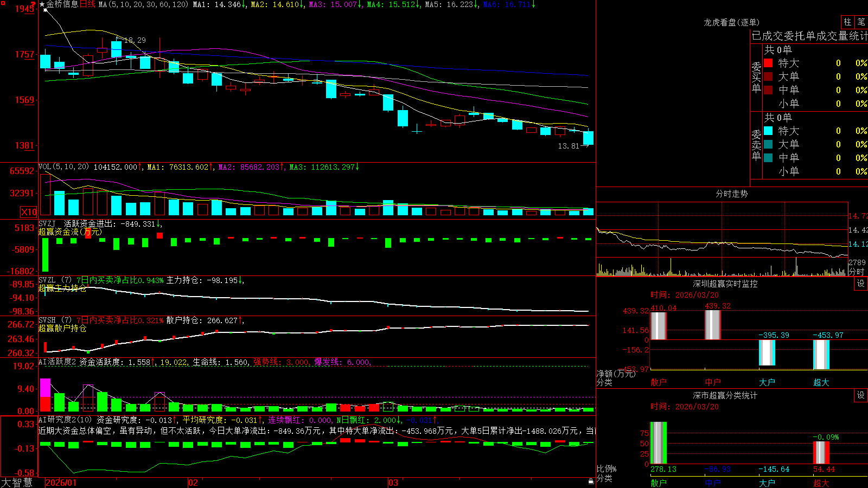The height and width of the screenshot is (488, 868).
Task: Click the 超大 -453.97 bar in 实时监控
Action: click(x=821, y=355)
